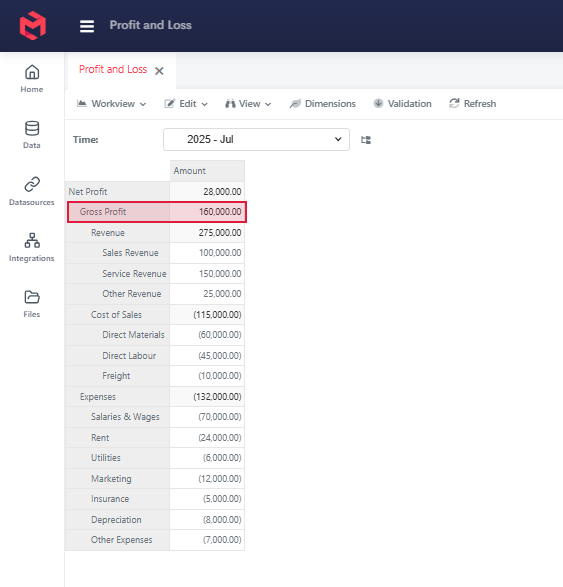
Task: Close the Profit and Loss tab
Action: coord(159,71)
